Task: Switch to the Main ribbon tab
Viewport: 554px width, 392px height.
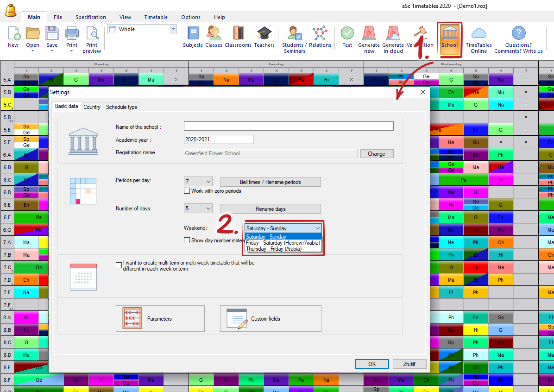Action: [x=34, y=17]
